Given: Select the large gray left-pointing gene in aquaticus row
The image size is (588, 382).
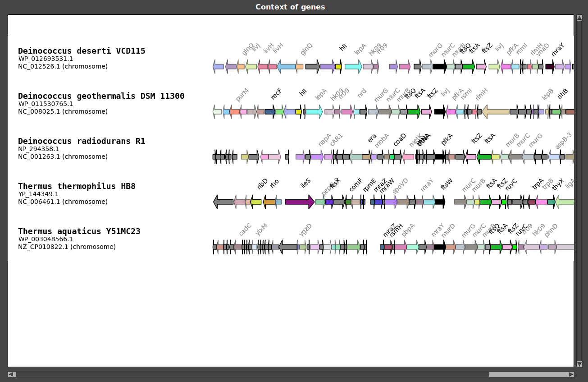Looking at the screenshot, I should point(288,247).
